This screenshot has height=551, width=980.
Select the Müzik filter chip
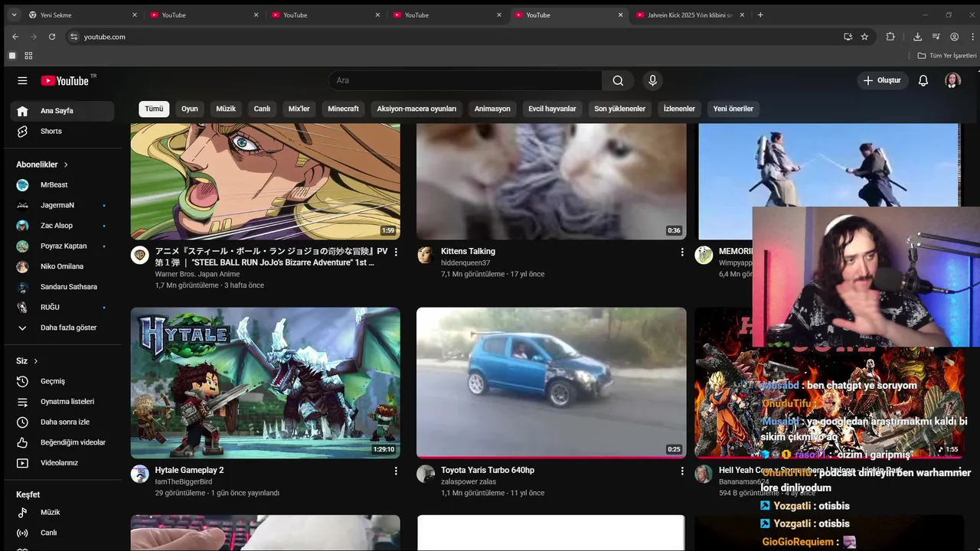coord(226,109)
